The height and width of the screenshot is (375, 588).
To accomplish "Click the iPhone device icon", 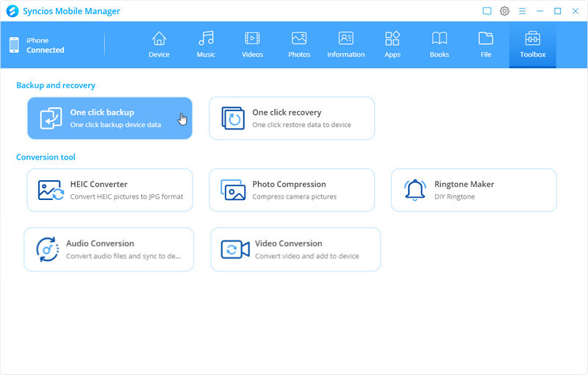I will pyautogui.click(x=14, y=45).
